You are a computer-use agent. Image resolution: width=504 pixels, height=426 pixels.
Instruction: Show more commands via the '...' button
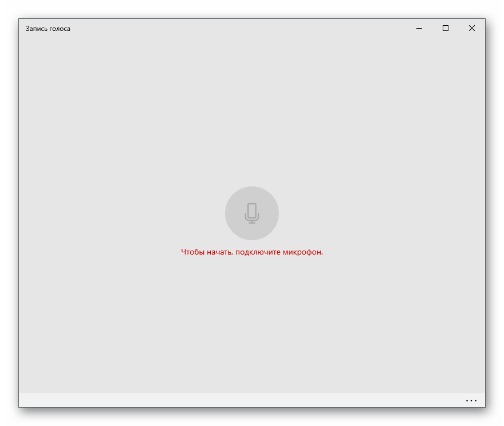click(471, 401)
